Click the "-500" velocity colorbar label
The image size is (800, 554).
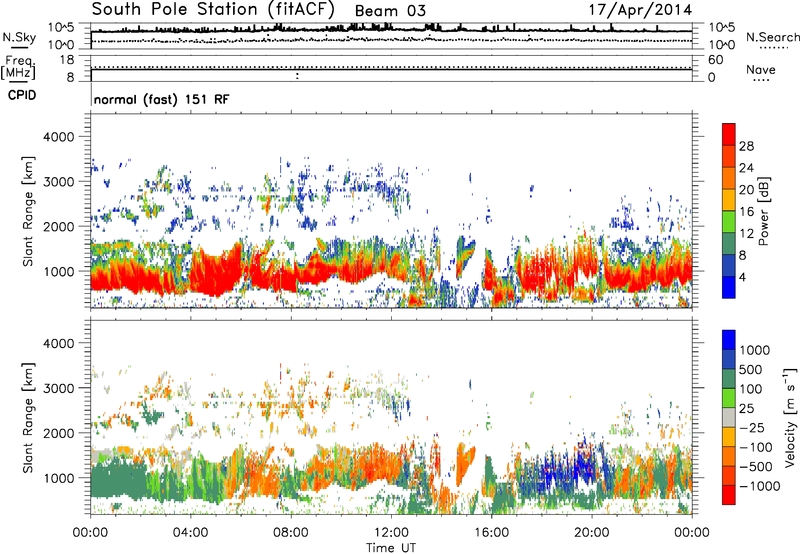click(x=756, y=467)
